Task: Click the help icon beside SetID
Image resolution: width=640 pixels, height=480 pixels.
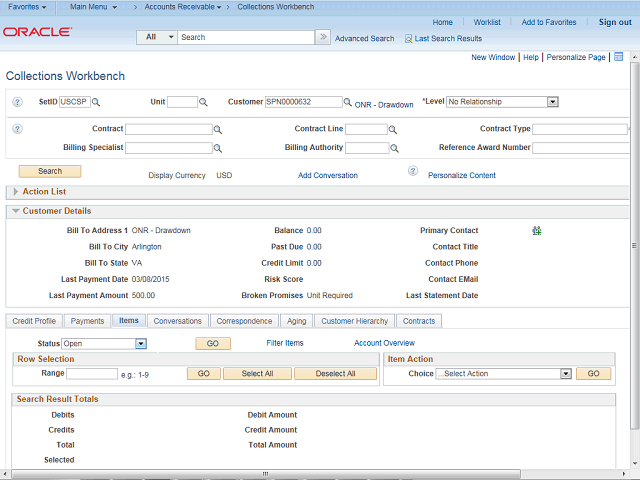Action: click(x=17, y=102)
